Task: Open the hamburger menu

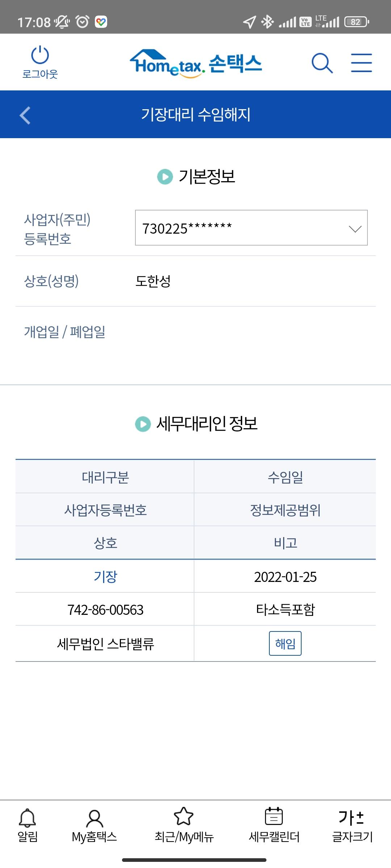Action: click(x=361, y=63)
